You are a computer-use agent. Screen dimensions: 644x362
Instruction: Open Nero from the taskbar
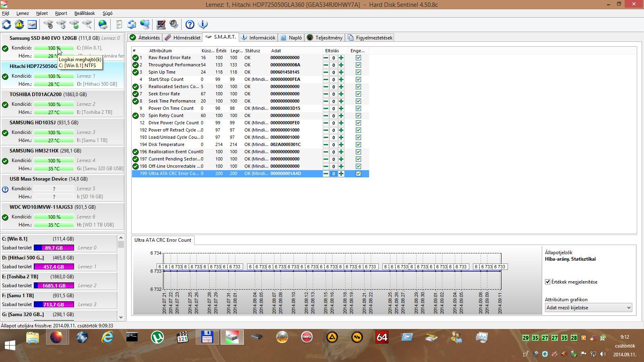coord(307,337)
